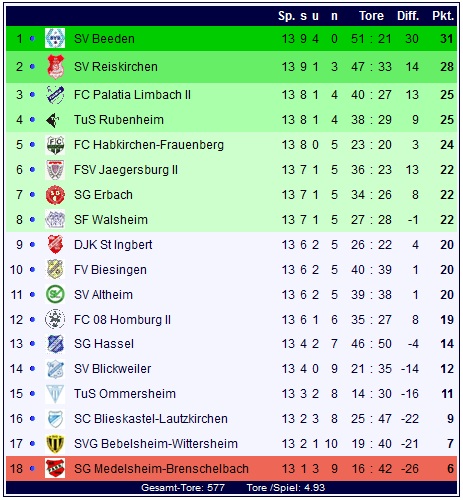Image resolution: width=463 pixels, height=500 pixels.
Task: Open the FSV Jaegersburg II team link
Action: coord(126,170)
